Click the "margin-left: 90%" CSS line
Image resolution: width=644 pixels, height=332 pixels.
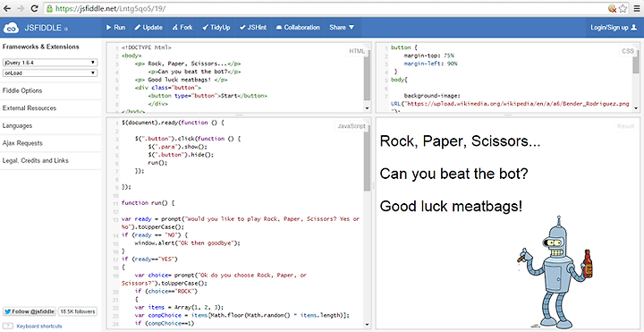click(x=430, y=64)
